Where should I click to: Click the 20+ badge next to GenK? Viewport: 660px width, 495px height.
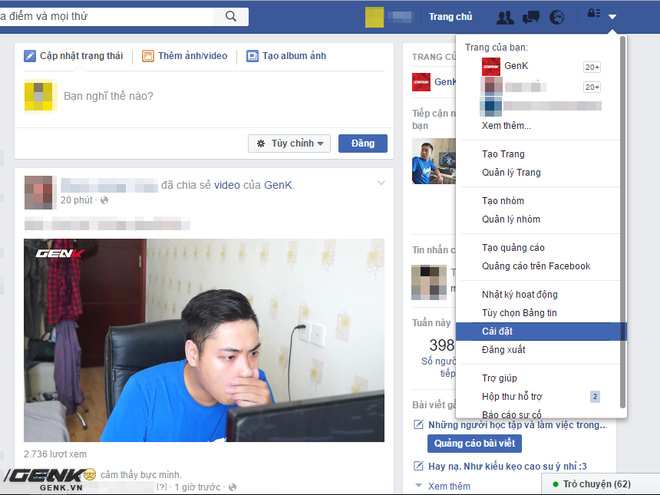tap(592, 67)
